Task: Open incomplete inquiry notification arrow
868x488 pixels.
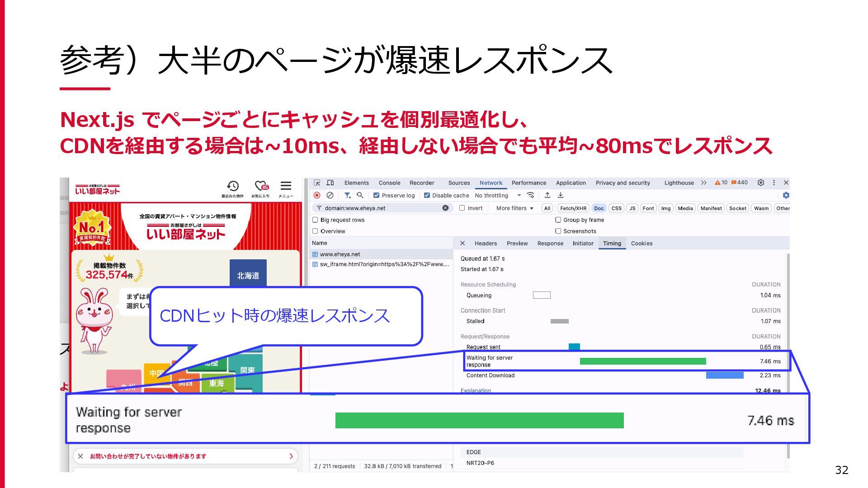Action: 291,456
